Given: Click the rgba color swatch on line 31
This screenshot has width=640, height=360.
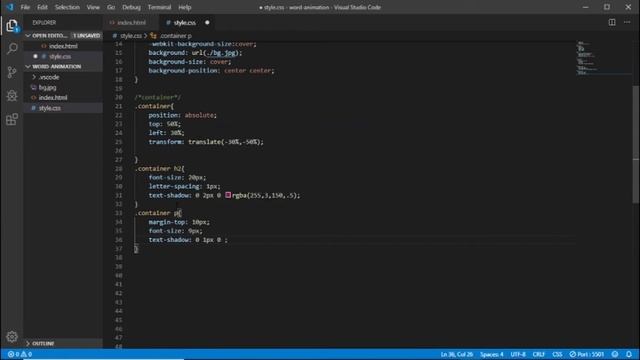Looking at the screenshot, I should (x=228, y=195).
